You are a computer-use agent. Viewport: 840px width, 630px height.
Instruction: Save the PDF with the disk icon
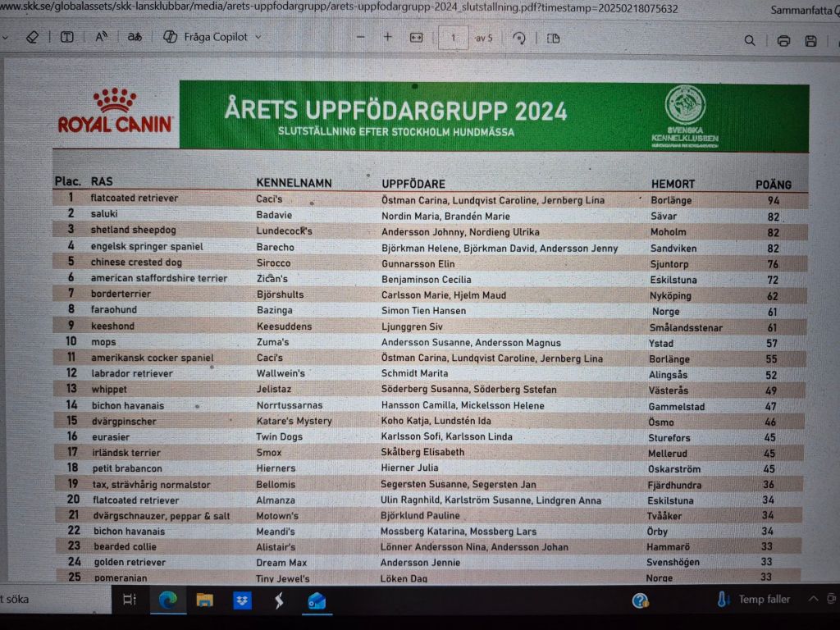pos(810,41)
